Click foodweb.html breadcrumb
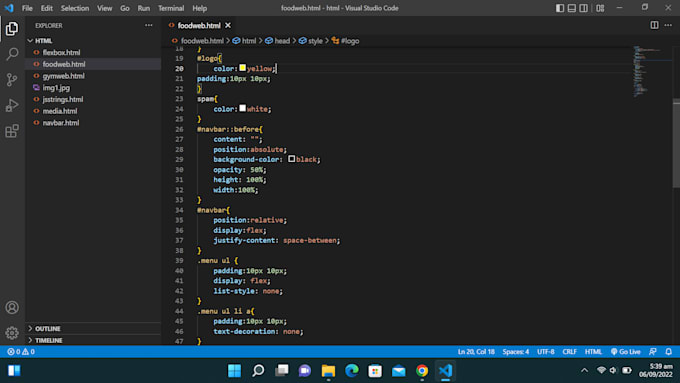680x383 pixels. (x=202, y=41)
